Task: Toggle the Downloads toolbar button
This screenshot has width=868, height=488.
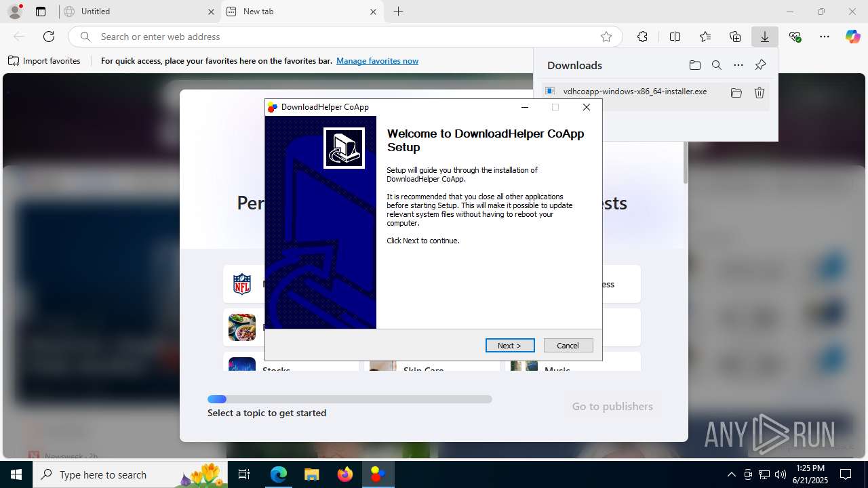Action: (x=765, y=37)
